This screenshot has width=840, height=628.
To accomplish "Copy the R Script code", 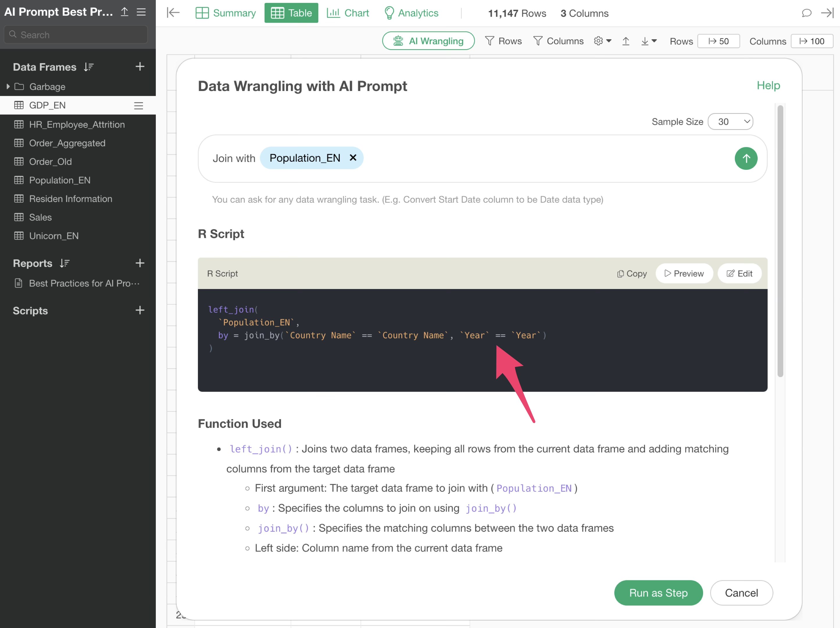I will [x=632, y=274].
